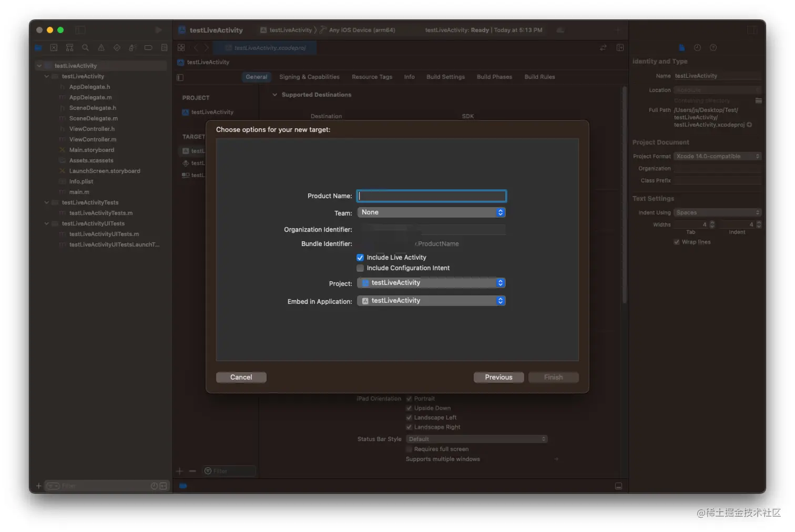Toggle the Wrap lines checkbox
795x532 pixels.
(x=677, y=242)
